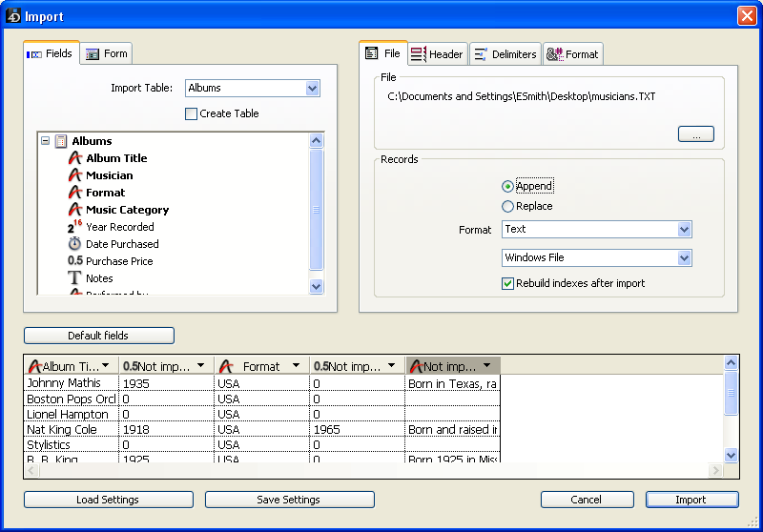Click the Albums table icon in tree
This screenshot has width=763, height=532.
[x=61, y=141]
